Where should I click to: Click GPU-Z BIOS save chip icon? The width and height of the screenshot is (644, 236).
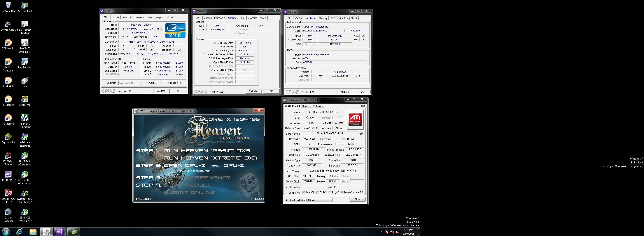point(361,134)
